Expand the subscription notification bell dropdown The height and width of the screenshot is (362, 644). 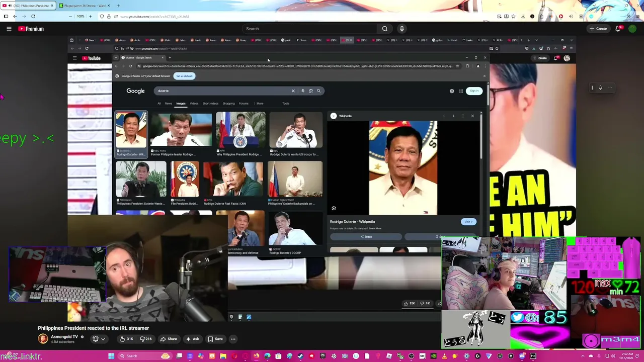tap(98, 339)
